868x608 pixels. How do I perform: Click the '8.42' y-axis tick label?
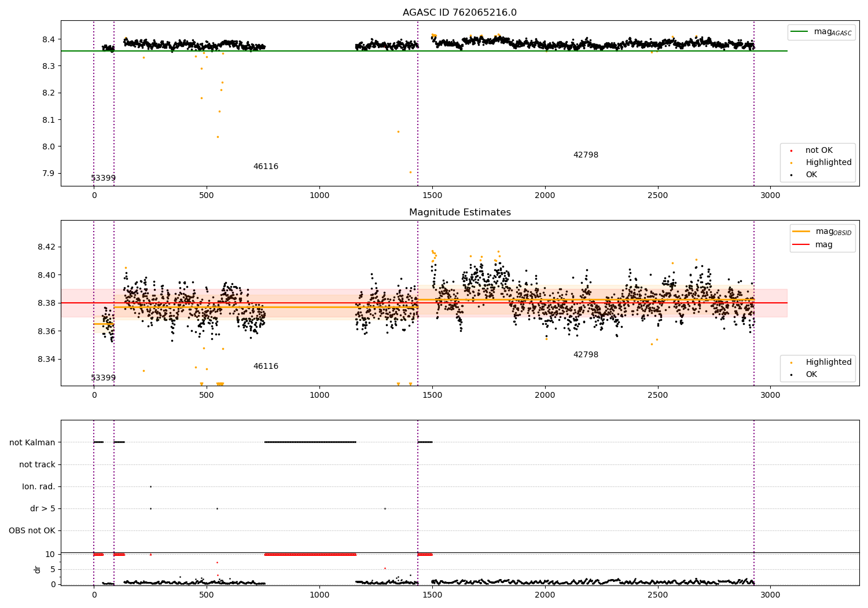pyautogui.click(x=46, y=247)
